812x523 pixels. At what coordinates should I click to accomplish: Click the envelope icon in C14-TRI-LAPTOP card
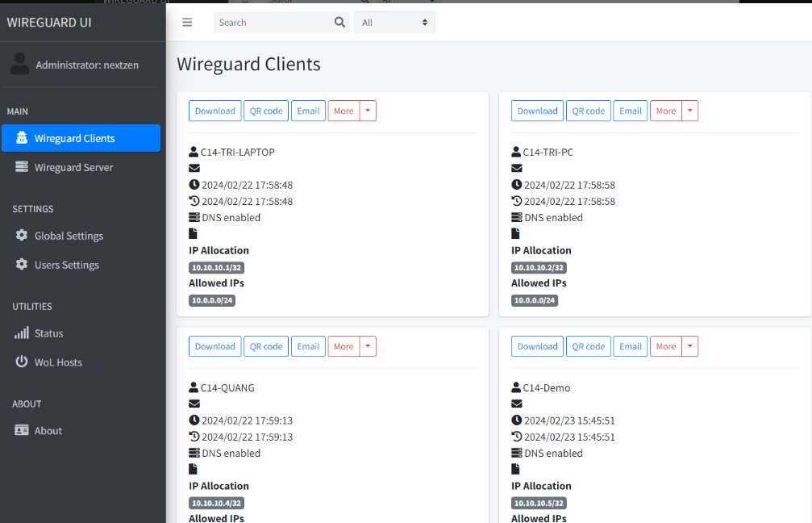[194, 168]
